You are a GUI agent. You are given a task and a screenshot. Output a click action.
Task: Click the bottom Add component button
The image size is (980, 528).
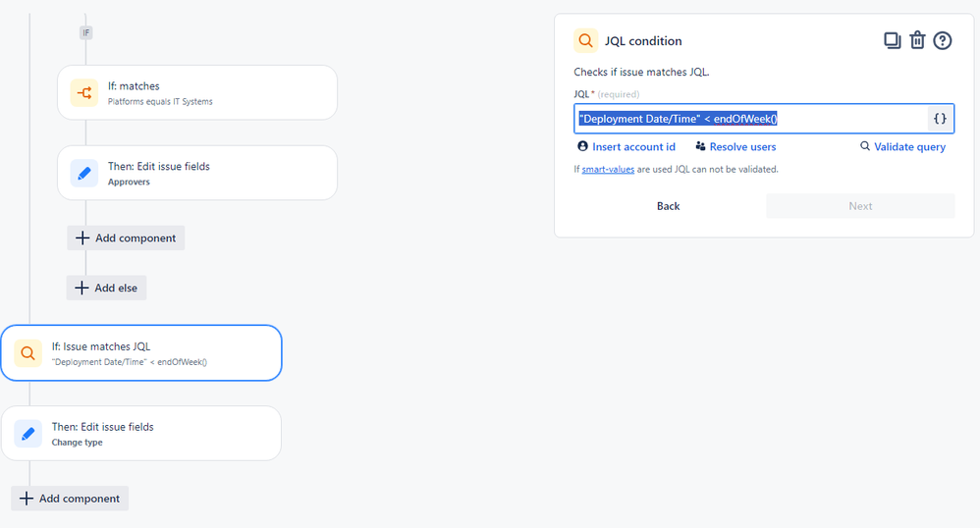(x=70, y=499)
